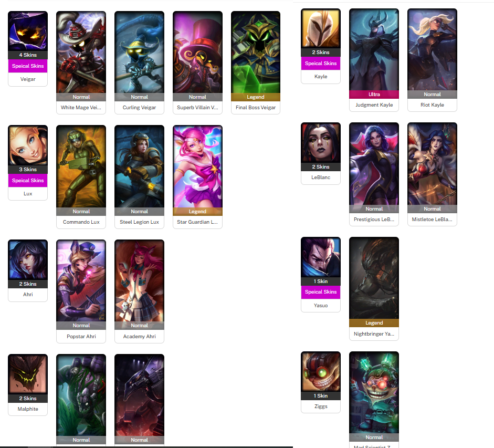Select the Mistletoe LeBlanc skin card
Screen dimensions: 494x448
click(x=432, y=174)
